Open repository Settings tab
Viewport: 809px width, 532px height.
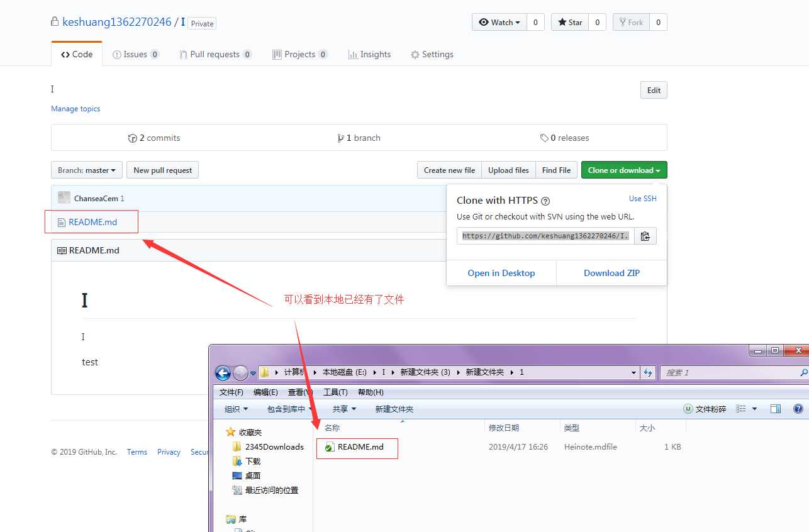[x=432, y=54]
